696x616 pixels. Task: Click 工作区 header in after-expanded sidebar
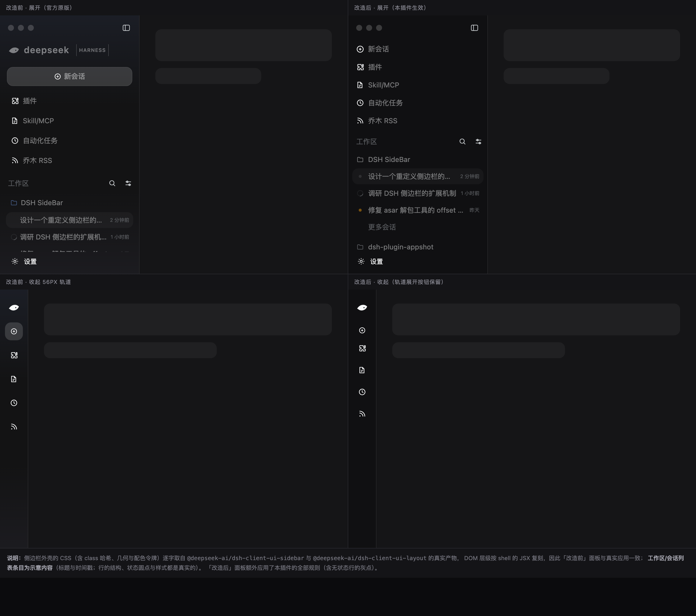(x=366, y=142)
